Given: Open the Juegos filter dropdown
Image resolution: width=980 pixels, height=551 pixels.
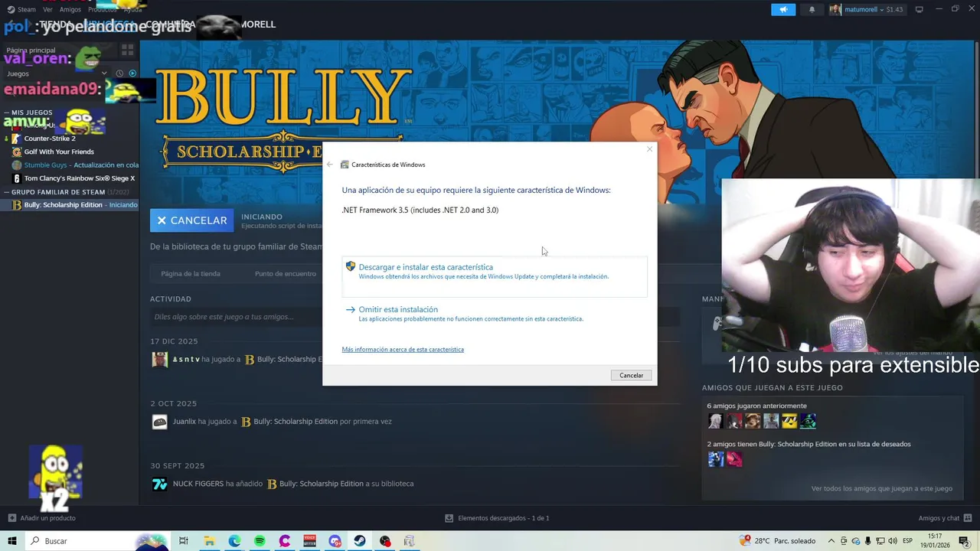Looking at the screenshot, I should click(57, 73).
